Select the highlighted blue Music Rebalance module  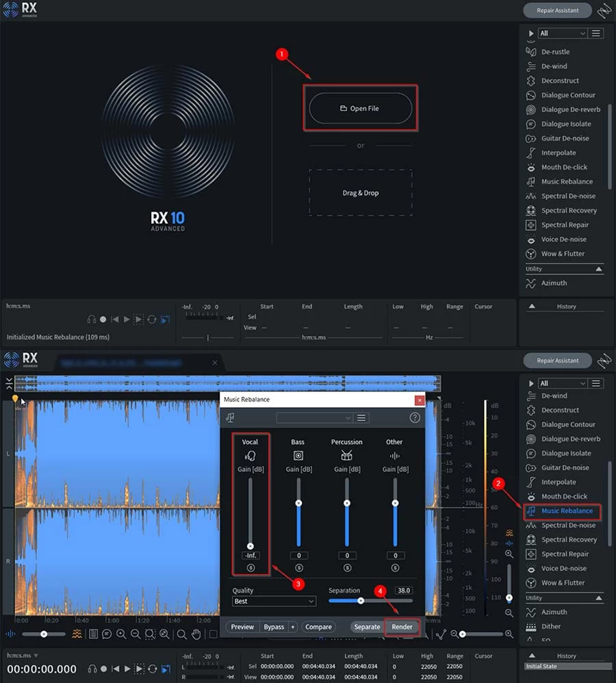click(567, 511)
